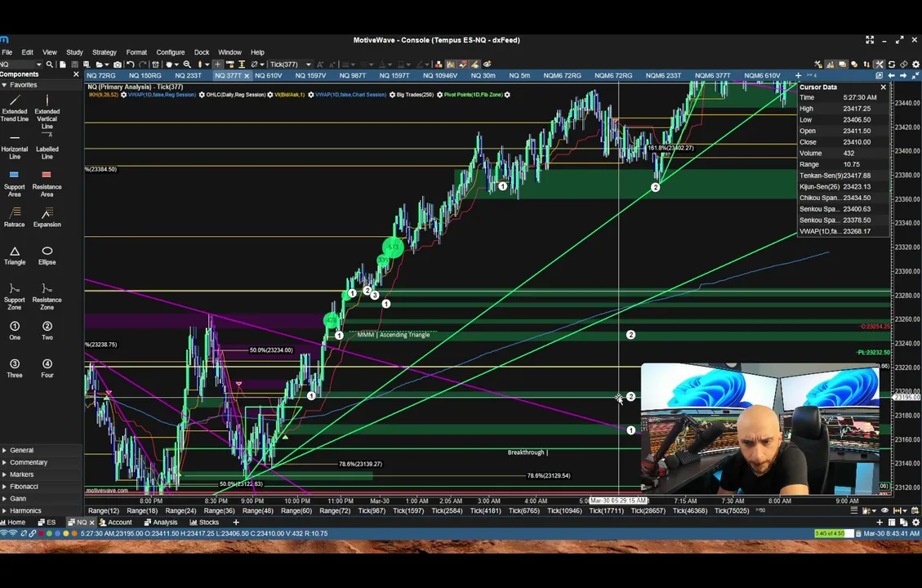Pick the Labelled Line component
The width and height of the screenshot is (922, 588).
[x=47, y=146]
